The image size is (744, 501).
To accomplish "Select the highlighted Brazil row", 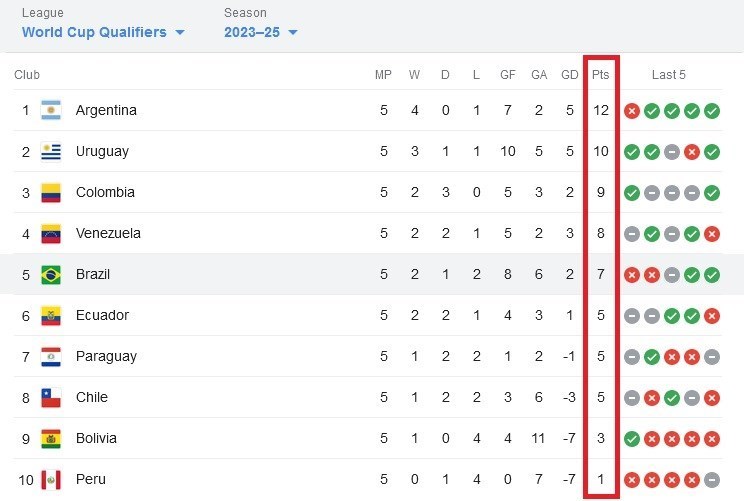I will (x=372, y=274).
